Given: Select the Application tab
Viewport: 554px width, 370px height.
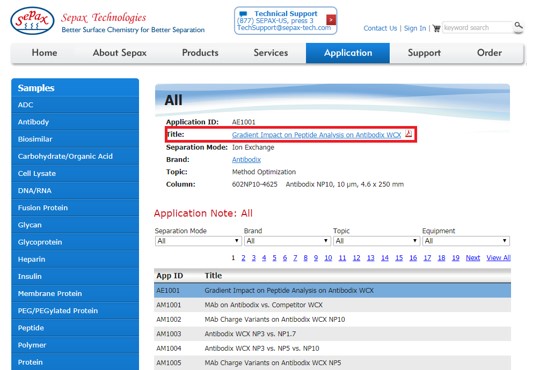Looking at the screenshot, I should coord(348,53).
